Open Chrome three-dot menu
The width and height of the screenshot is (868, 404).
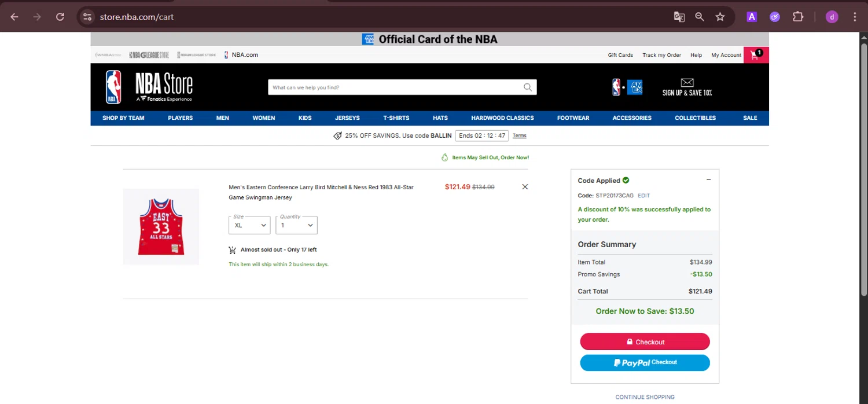pyautogui.click(x=855, y=17)
